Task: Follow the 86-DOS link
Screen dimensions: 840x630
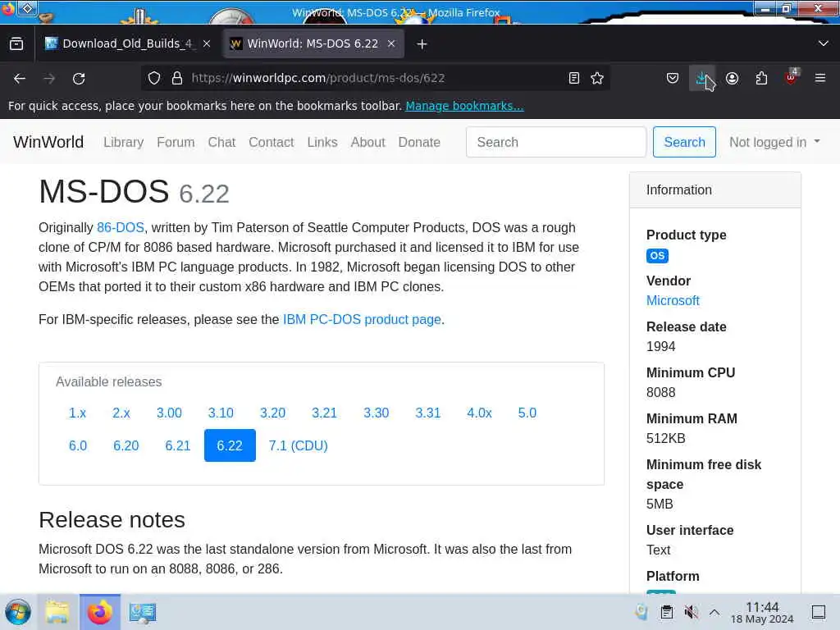Action: (121, 228)
